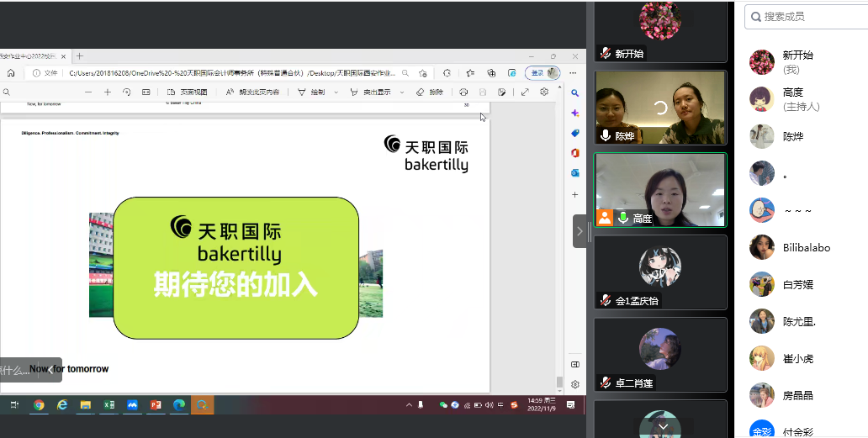This screenshot has width=868, height=438.
Task: Select the 页面视图 page view button
Action: (187, 92)
